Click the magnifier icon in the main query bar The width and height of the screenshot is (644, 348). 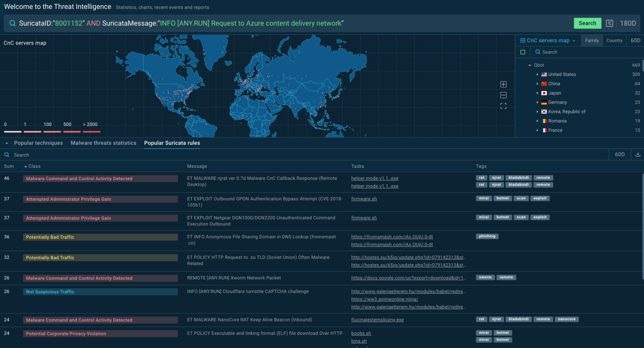click(x=12, y=23)
